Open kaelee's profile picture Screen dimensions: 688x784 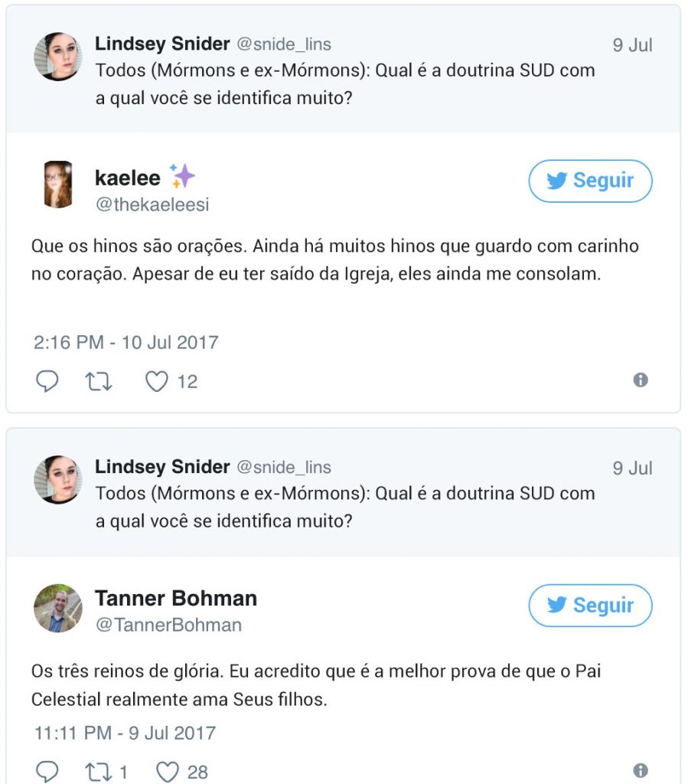58,185
